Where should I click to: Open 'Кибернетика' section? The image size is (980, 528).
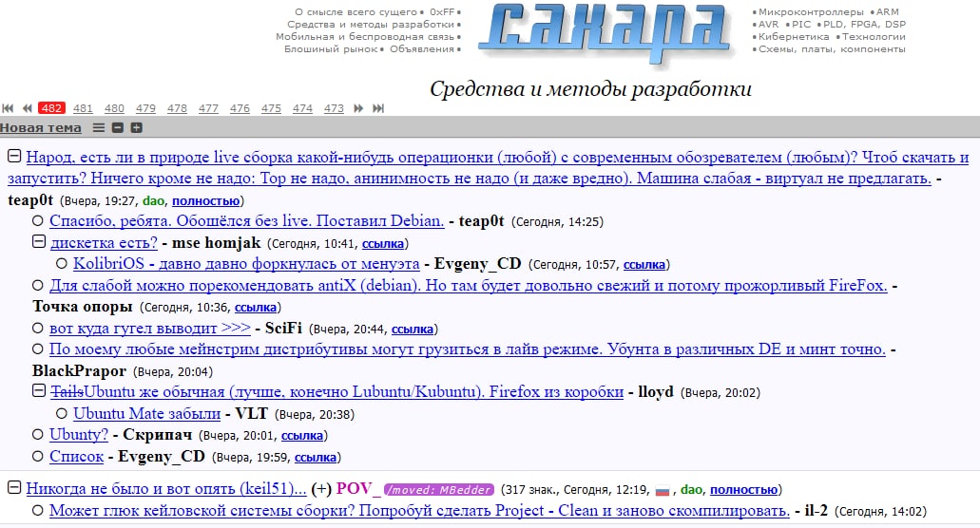(794, 37)
